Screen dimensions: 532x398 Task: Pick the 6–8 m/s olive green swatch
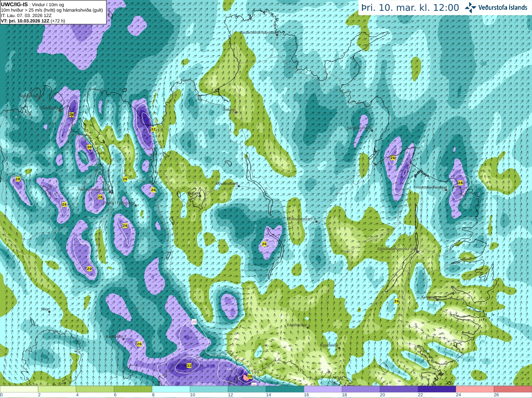(133, 389)
